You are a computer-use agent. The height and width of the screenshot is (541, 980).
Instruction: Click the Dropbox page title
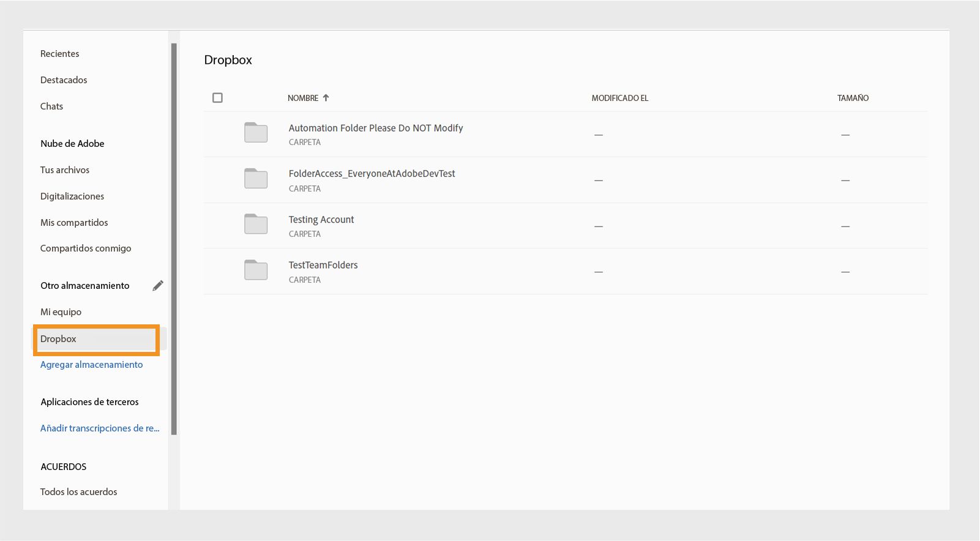point(228,60)
